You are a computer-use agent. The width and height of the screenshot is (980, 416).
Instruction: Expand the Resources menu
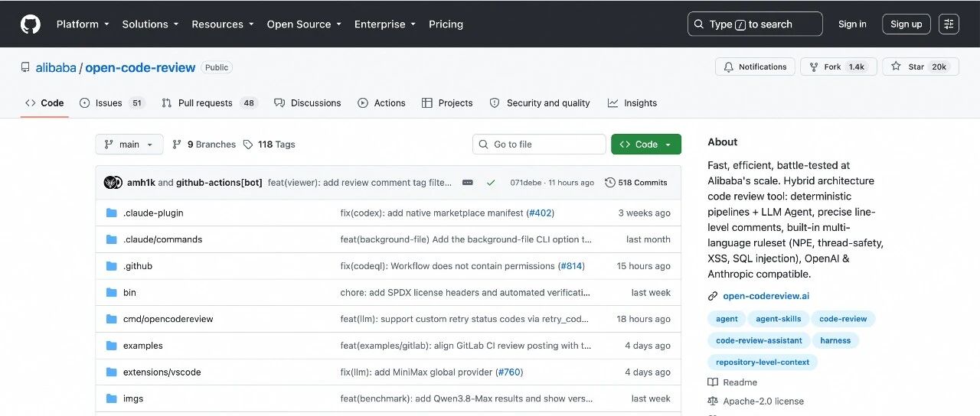223,24
